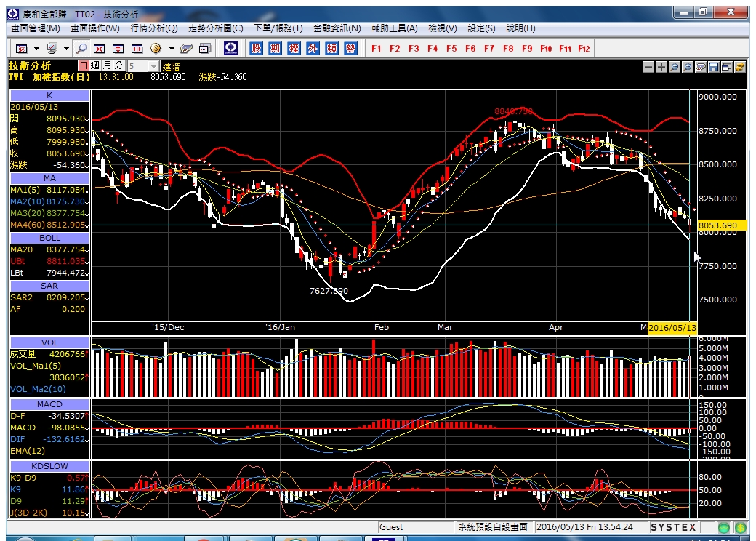Image resolution: width=756 pixels, height=541 pixels.
Task: Click the zoom-out magnifier icon on chart toolbar
Action: click(674, 67)
